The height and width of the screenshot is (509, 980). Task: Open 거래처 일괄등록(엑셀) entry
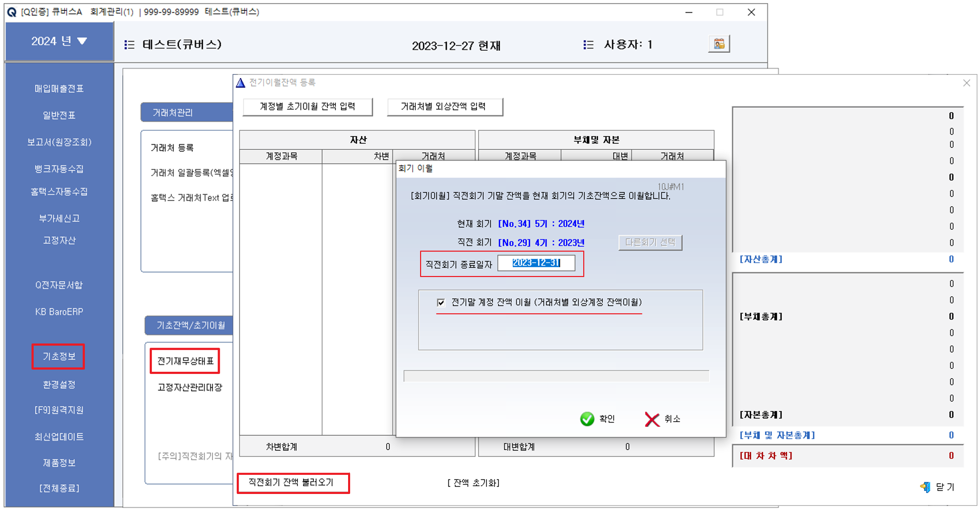tap(192, 172)
